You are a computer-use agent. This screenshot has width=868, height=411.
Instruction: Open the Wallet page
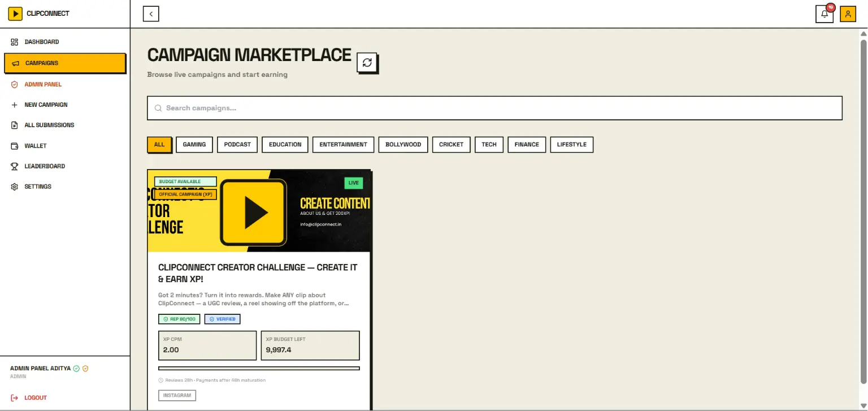click(65, 146)
